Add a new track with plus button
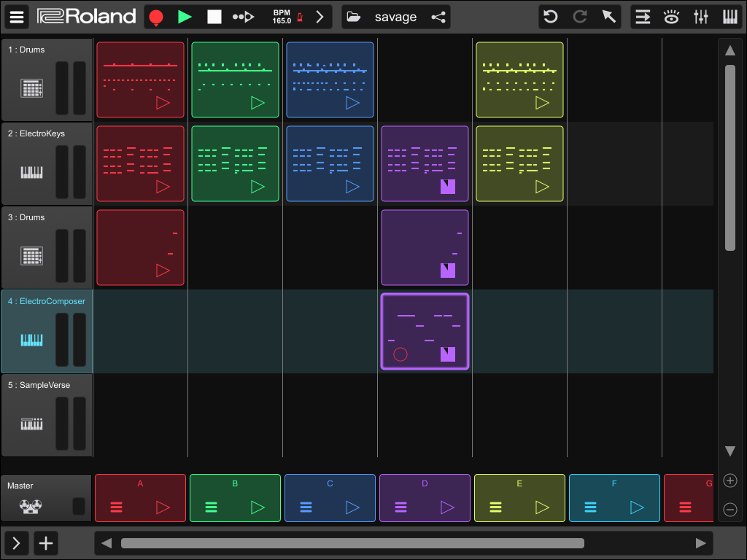Screen dimensions: 747x560 [46, 542]
